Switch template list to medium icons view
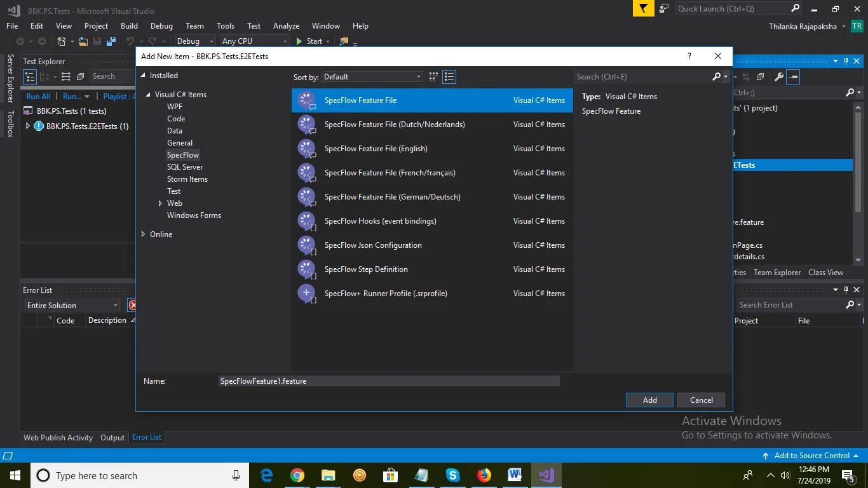Viewport: 868px width, 488px height. coord(433,77)
